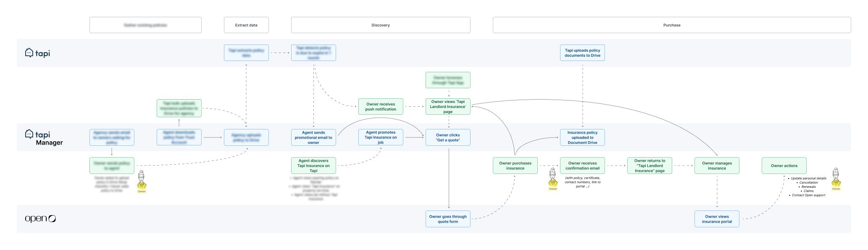Select the Agent promotes Tapi Insurance on job box
868x250 pixels.
click(381, 137)
